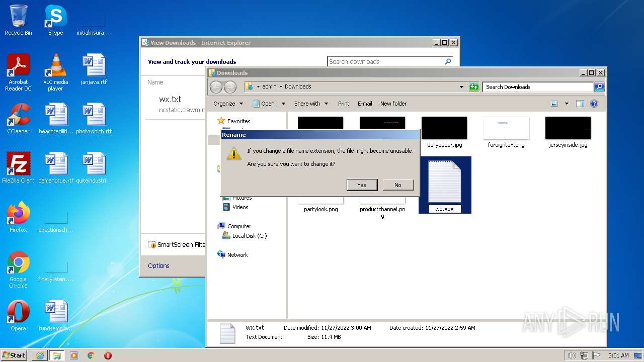Click in Search Downloads field
644x362 pixels.
tap(538, 87)
